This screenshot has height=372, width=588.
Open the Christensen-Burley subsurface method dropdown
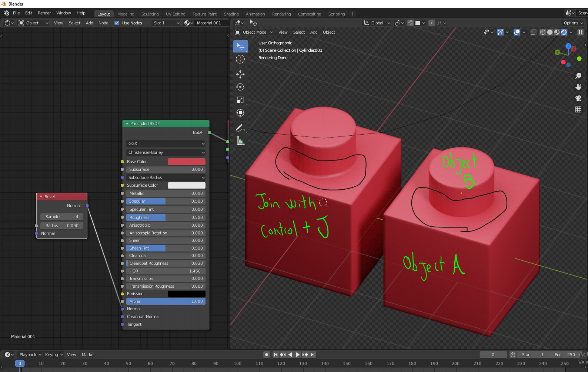pos(166,152)
